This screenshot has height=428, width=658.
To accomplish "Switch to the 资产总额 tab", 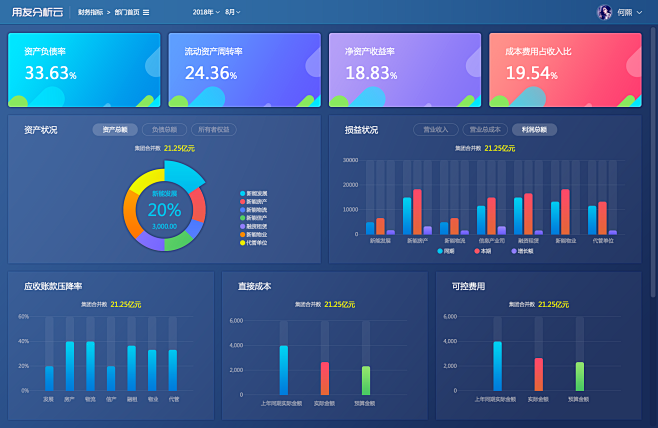I will [115, 130].
